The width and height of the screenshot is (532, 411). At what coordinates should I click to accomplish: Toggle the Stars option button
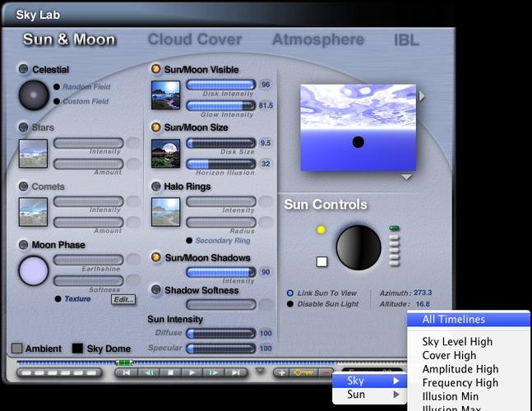click(23, 127)
